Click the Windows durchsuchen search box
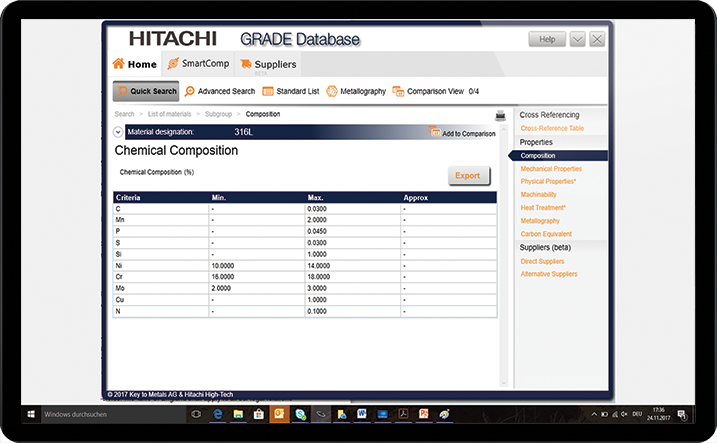This screenshot has height=443, width=717. tap(113, 414)
